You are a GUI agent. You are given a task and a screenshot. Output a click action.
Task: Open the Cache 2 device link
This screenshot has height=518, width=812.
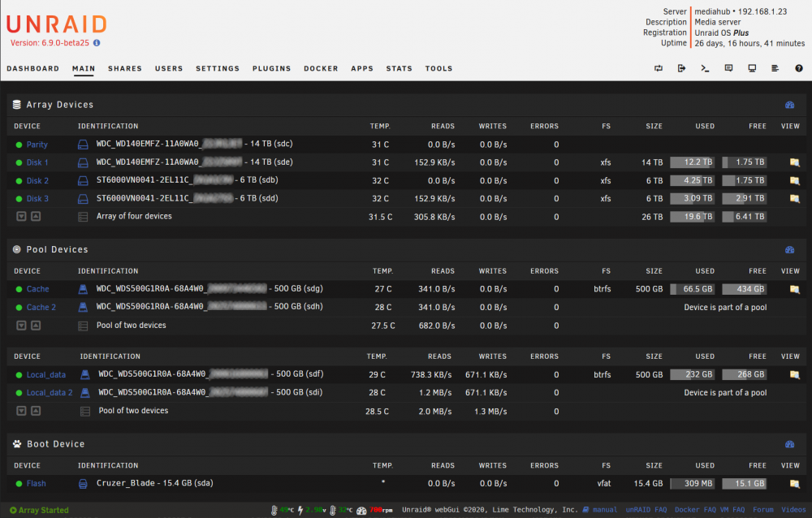pyautogui.click(x=41, y=307)
